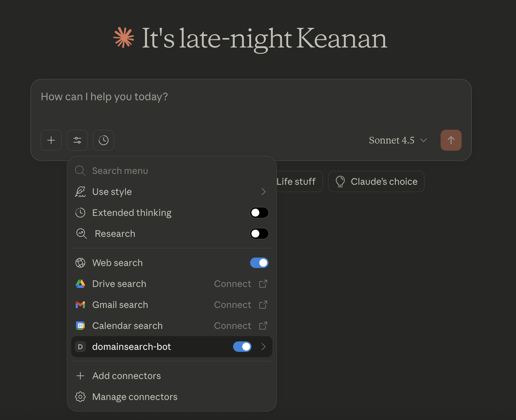Screen dimensions: 516x420
Task: Choose Add connectors from the menu
Action: click(172, 376)
